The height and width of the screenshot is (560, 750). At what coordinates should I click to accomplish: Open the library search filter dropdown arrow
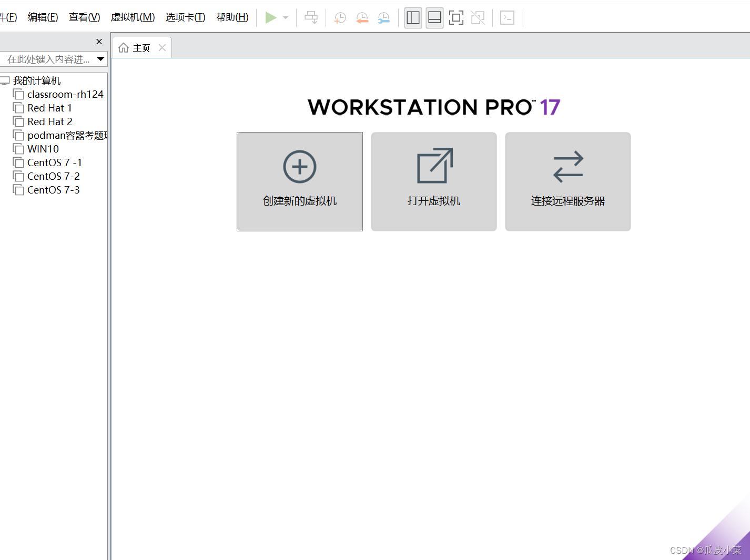(x=100, y=59)
